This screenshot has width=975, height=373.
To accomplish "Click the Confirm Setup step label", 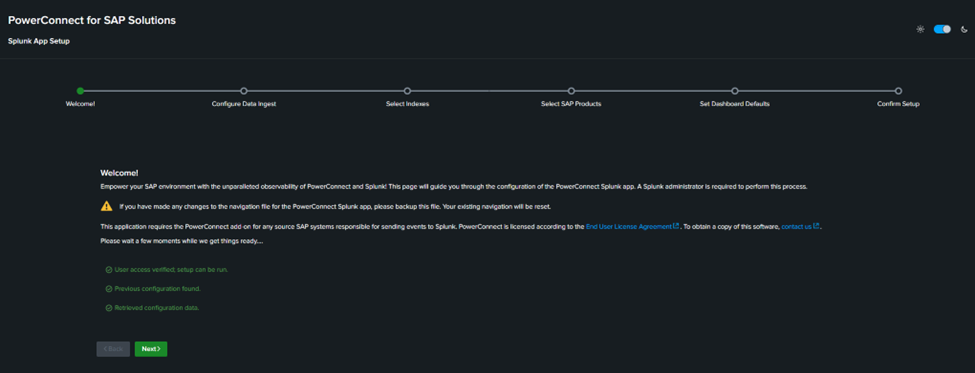I will click(898, 104).
